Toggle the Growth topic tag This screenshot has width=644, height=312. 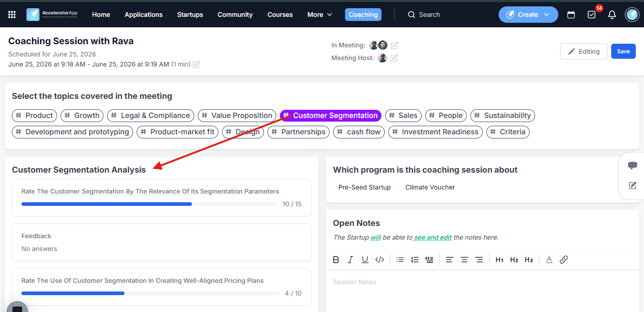click(x=82, y=116)
